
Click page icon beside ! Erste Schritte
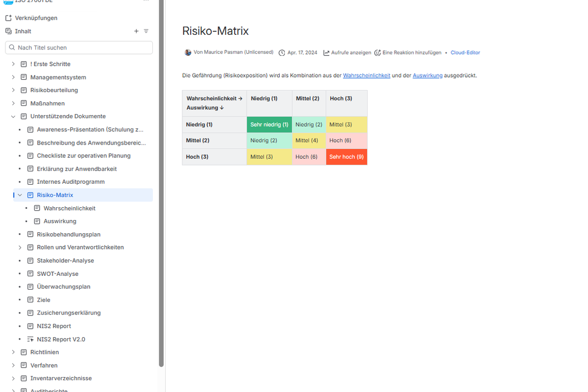(24, 64)
